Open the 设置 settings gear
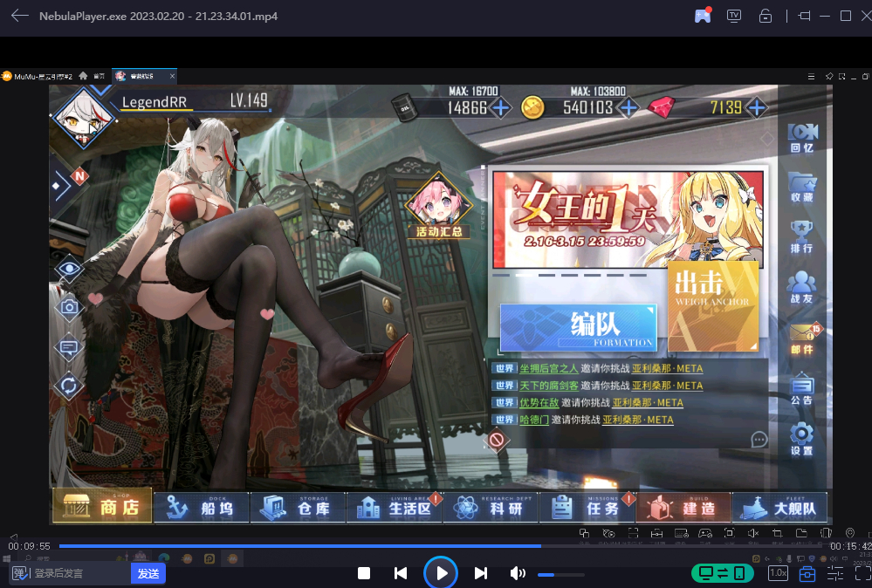The height and width of the screenshot is (588, 872). pyautogui.click(x=802, y=440)
